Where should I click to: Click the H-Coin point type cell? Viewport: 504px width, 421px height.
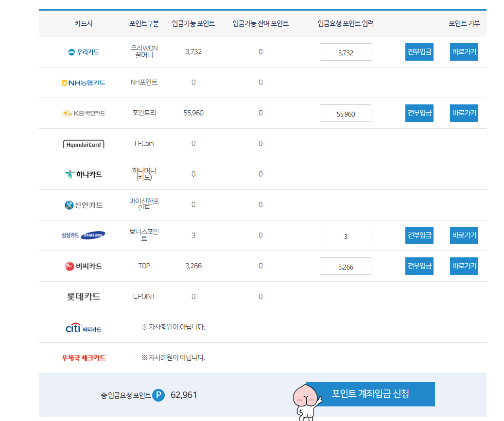[x=144, y=144]
